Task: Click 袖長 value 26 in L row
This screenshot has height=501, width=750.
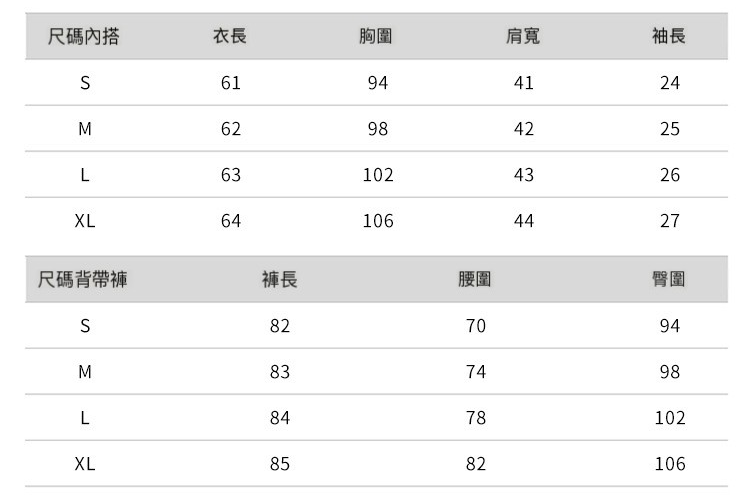Action: (670, 175)
